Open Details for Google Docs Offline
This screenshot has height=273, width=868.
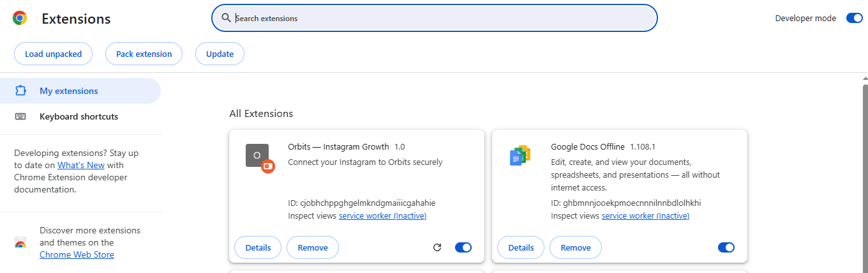(x=521, y=247)
